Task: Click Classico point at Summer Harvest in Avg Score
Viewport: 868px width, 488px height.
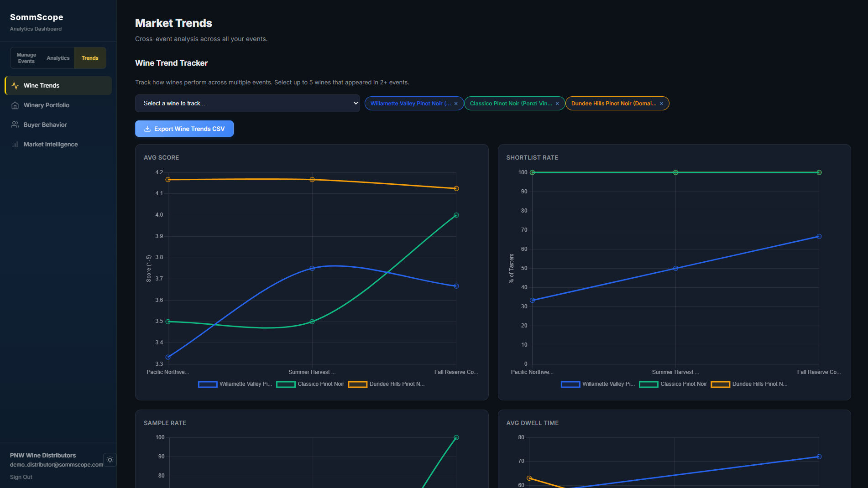Action: point(312,322)
